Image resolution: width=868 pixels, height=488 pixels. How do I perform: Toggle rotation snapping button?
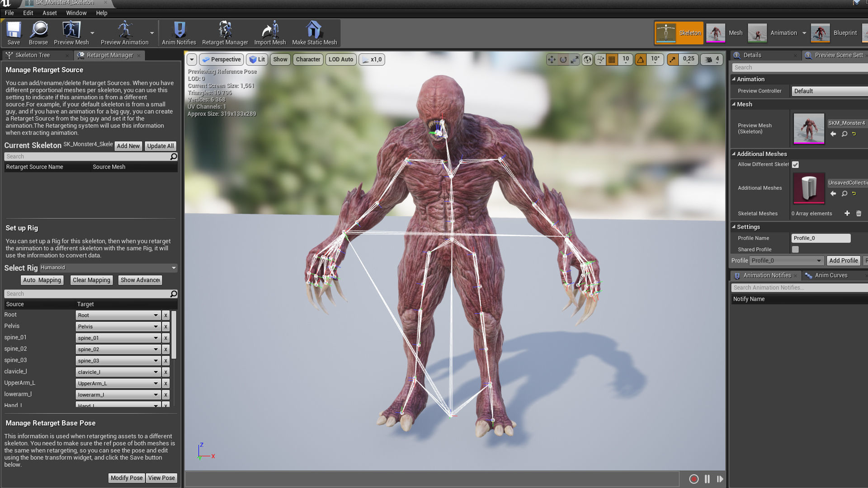tap(641, 59)
